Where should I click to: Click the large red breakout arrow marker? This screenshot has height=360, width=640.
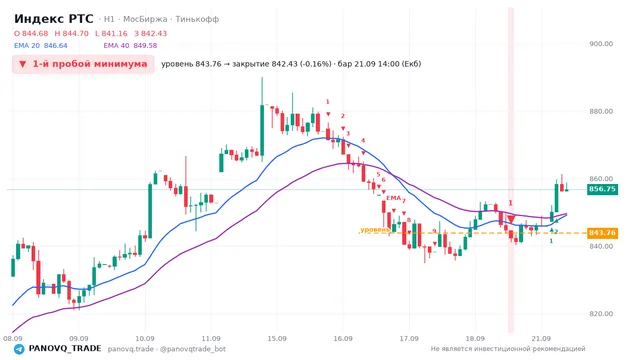click(511, 220)
